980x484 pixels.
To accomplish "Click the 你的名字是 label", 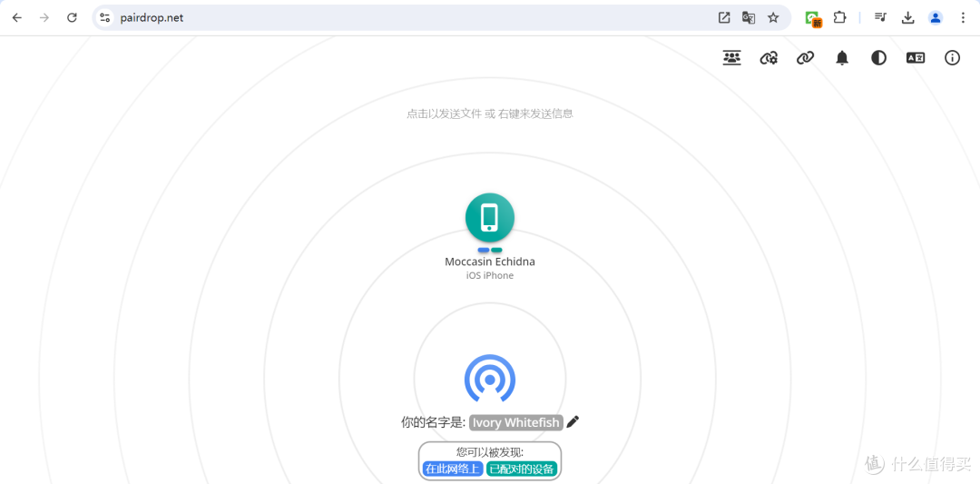I will (x=433, y=422).
